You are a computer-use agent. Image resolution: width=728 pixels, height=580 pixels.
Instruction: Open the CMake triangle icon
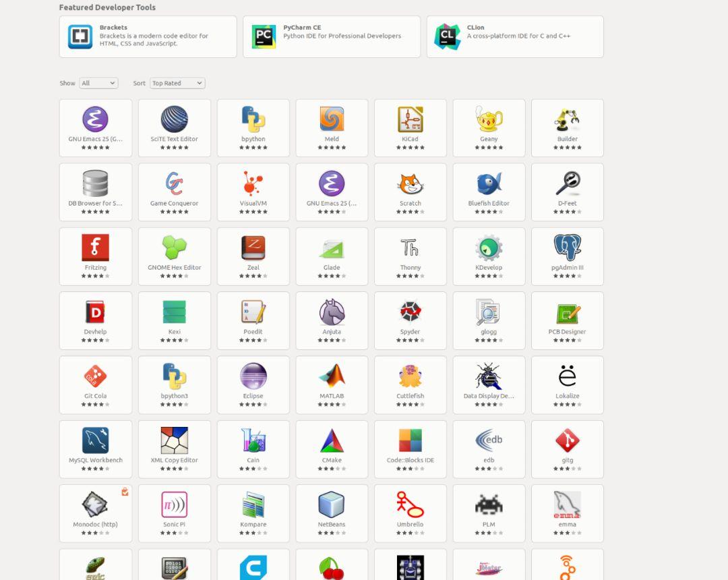point(332,440)
